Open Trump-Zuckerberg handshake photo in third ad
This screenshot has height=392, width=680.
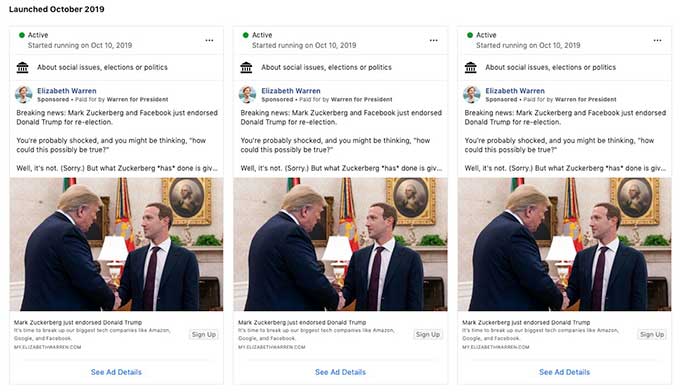pyautogui.click(x=565, y=244)
